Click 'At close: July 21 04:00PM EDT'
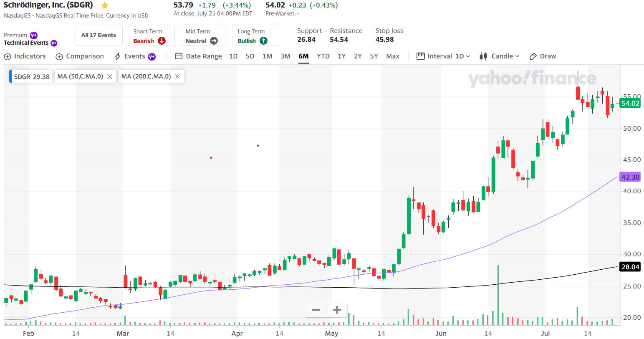Viewport: 644px width, 339px height. coord(213,14)
